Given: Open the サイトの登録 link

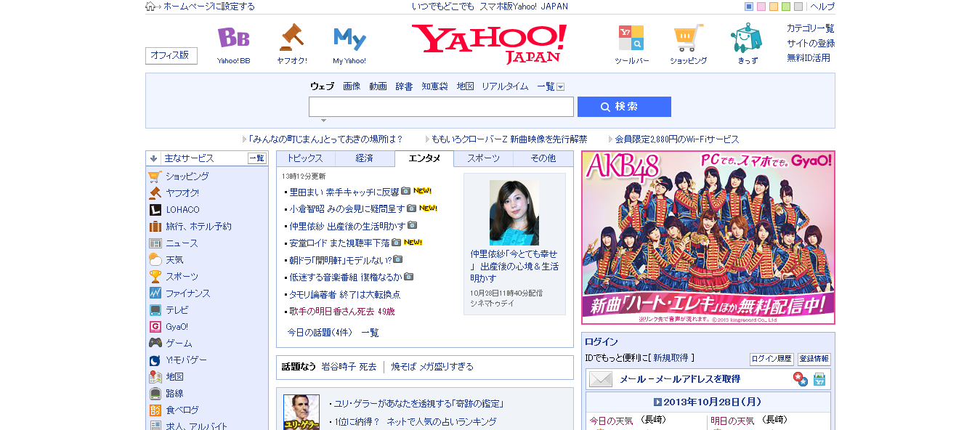Looking at the screenshot, I should pyautogui.click(x=811, y=44).
